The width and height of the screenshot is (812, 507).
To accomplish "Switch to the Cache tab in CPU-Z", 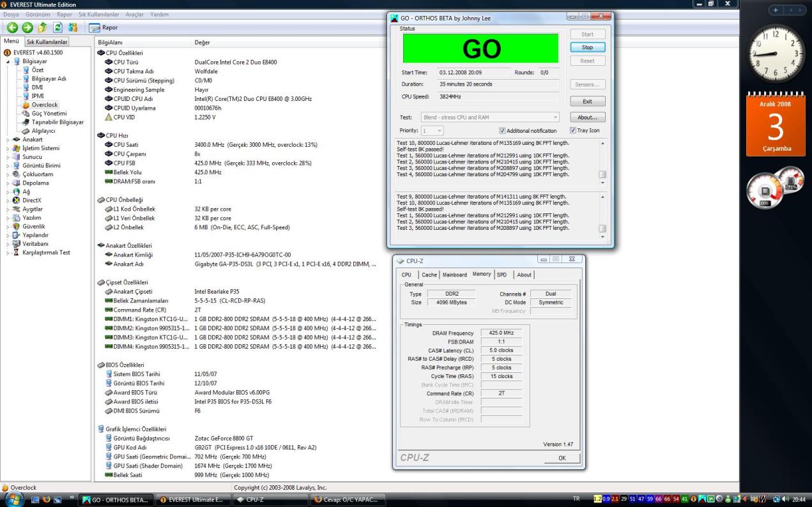I will click(429, 275).
